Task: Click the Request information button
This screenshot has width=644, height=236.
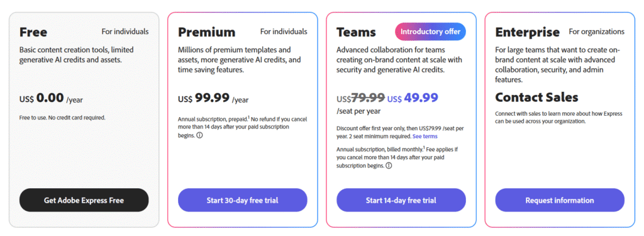Action: pos(559,200)
